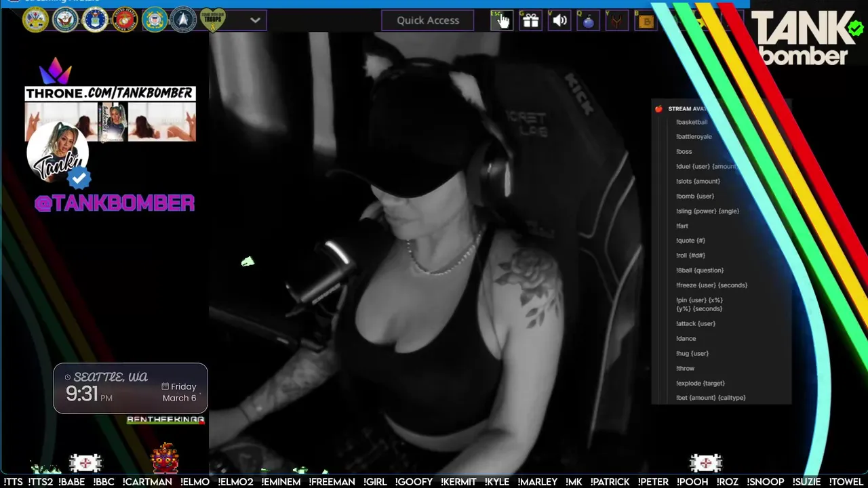This screenshot has height=488, width=868.
Task: Click the 9:31 PM clock display
Action: coord(89,394)
